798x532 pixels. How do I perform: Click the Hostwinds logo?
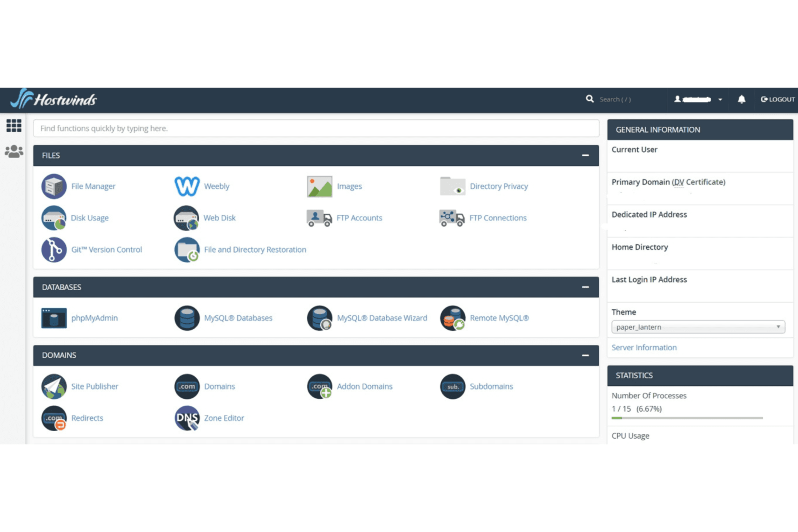pos(53,99)
